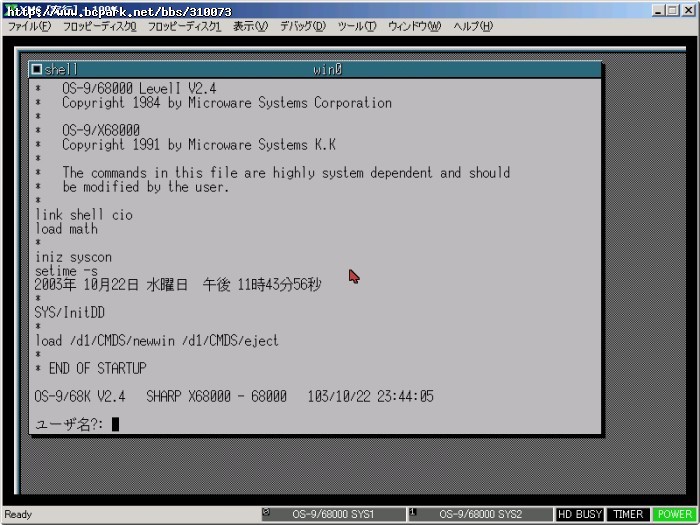Image resolution: width=700 pixels, height=525 pixels.
Task: Click the 'SYS/InitDD' line
Action: pos(70,312)
